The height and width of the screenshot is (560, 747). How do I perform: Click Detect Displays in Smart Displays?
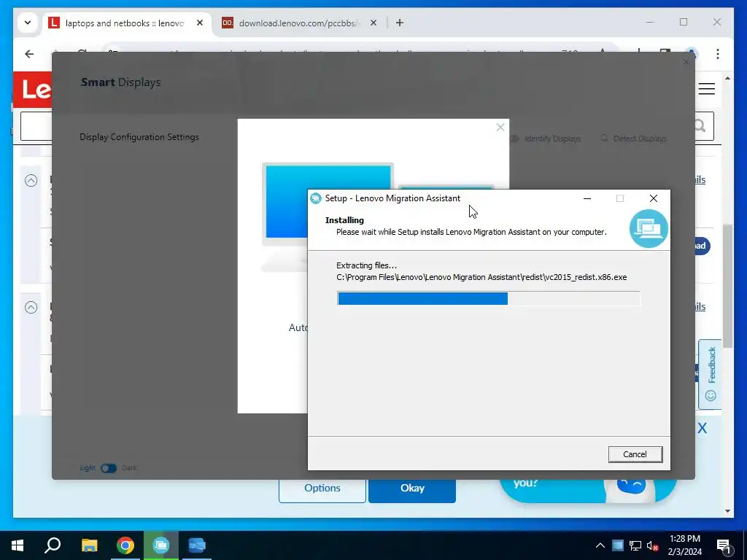pos(634,139)
